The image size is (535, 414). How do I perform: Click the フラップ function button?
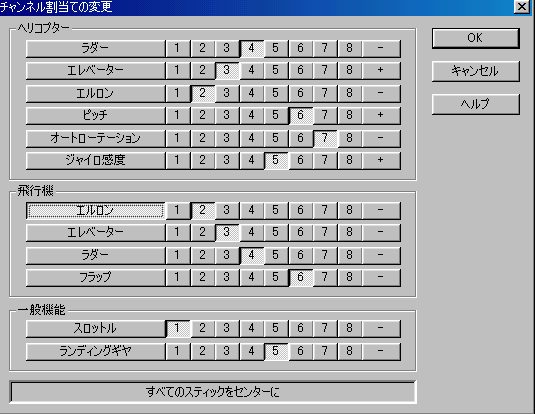point(95,277)
